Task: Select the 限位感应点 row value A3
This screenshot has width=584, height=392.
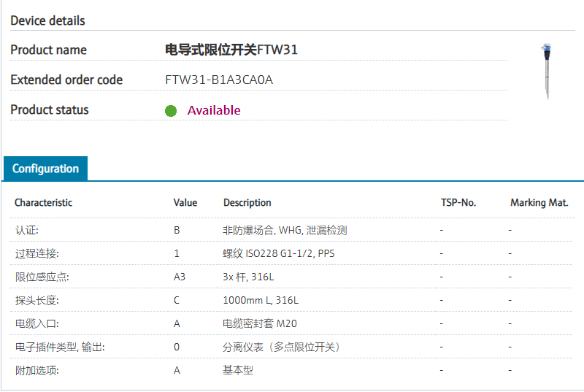Action: pos(180,277)
